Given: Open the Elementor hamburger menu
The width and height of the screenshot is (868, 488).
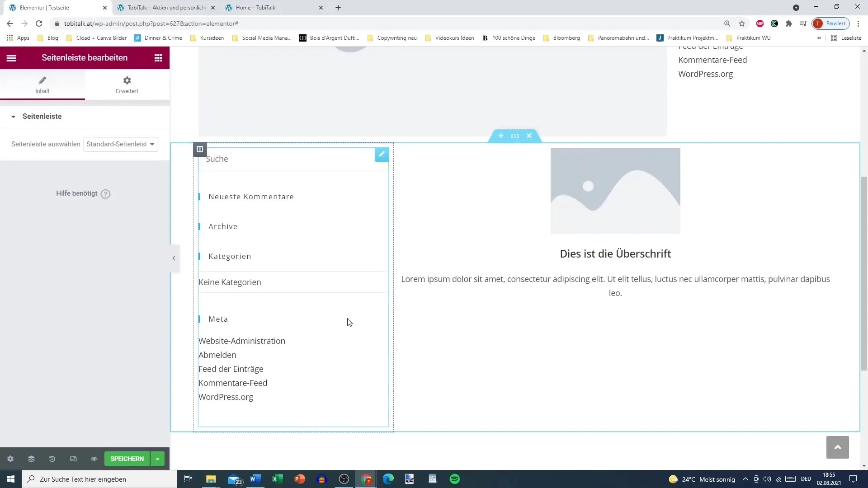Looking at the screenshot, I should (11, 58).
